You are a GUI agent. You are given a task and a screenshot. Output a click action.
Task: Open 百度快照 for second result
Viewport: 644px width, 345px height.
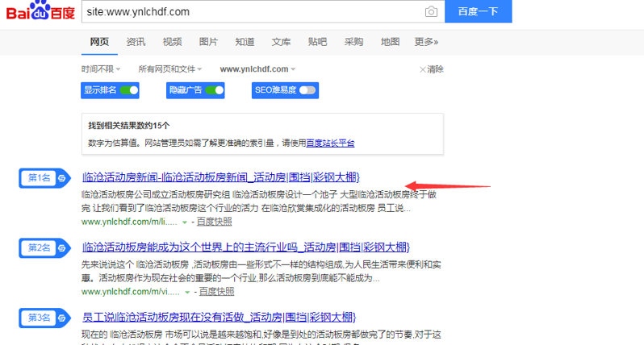[216, 292]
